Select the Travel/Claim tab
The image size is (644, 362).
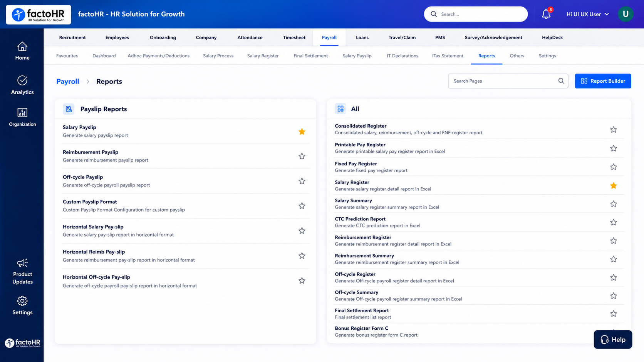402,37
